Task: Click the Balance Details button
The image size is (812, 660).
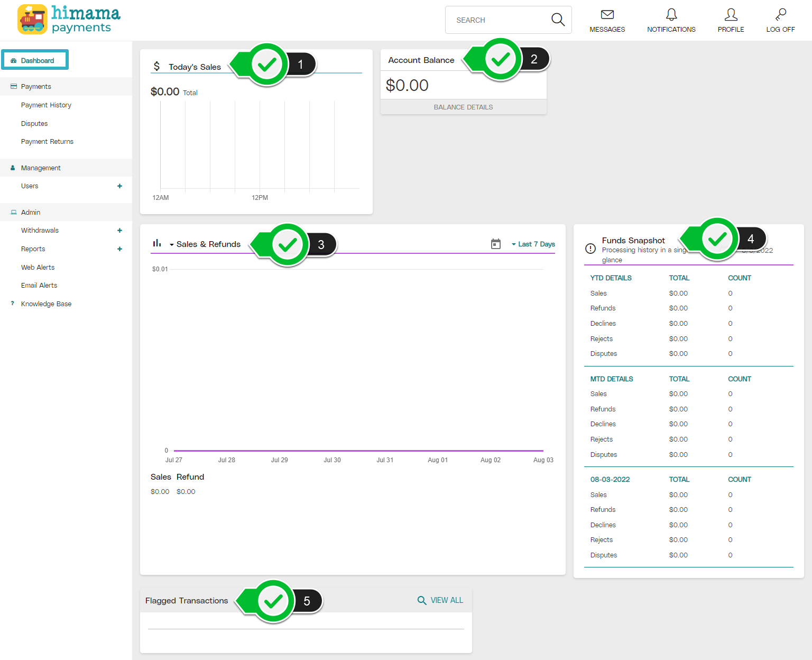Action: tap(463, 107)
